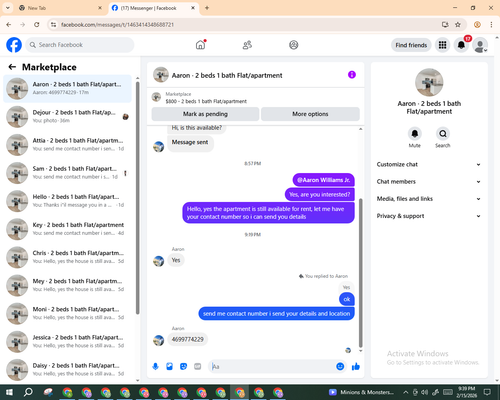Screen dimensions: 500x400
Task: Click the chat header listing avatar
Action: (161, 75)
